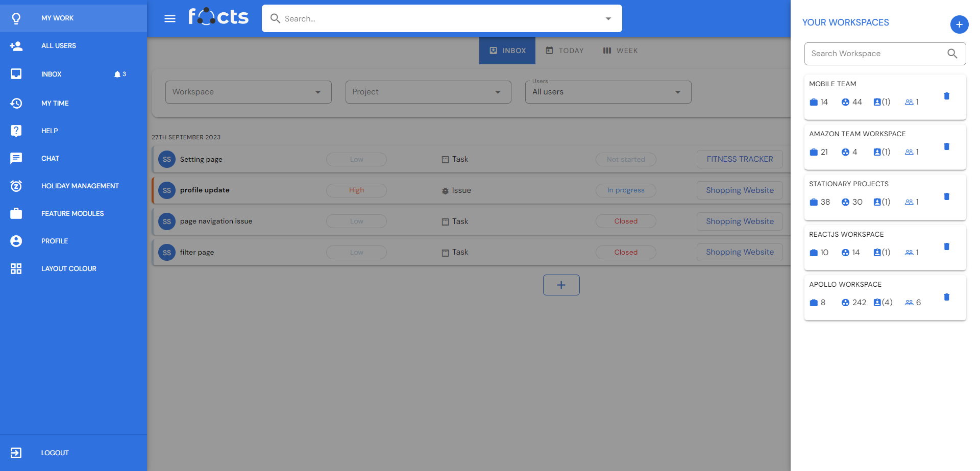The height and width of the screenshot is (471, 980).
Task: Switch to the Today tab
Action: pos(565,51)
